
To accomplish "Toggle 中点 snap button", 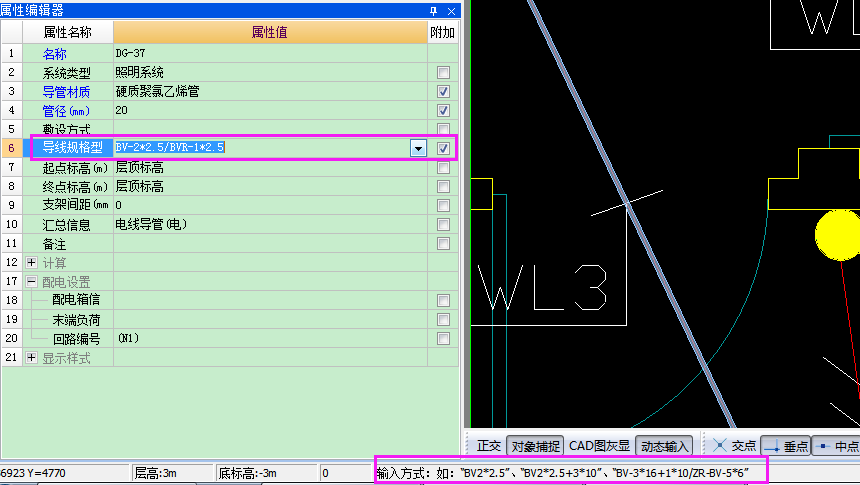I will [836, 446].
